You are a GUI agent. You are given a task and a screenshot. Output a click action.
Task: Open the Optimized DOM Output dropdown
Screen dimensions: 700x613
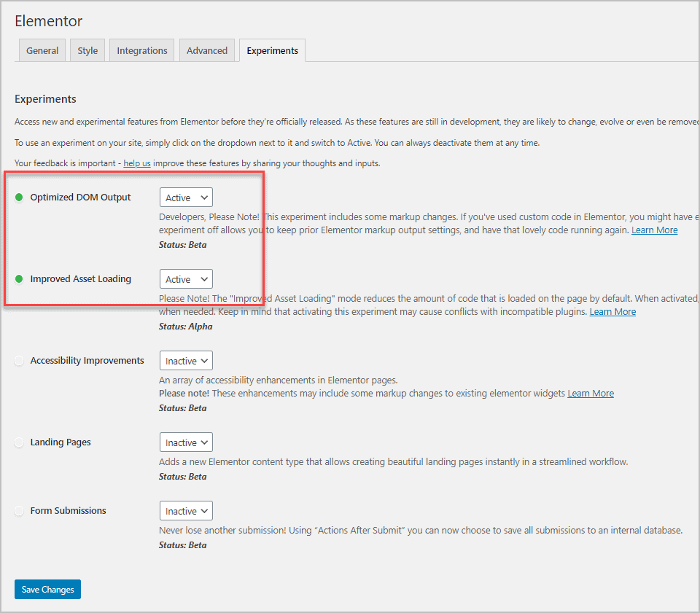tap(186, 197)
